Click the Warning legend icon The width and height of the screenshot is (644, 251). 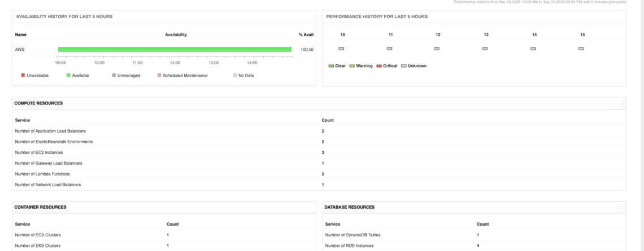point(351,66)
